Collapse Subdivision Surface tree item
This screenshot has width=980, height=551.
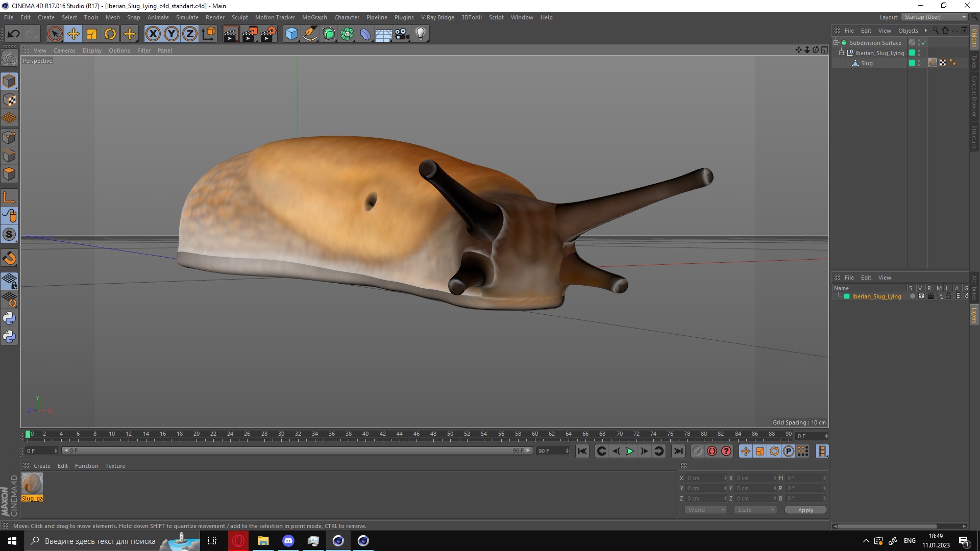click(x=836, y=43)
